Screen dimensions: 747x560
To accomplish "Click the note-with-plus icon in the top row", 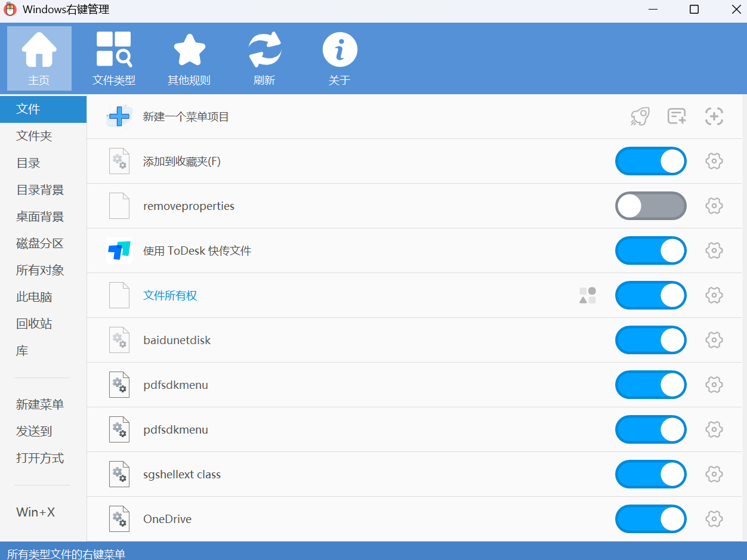I will coord(677,116).
